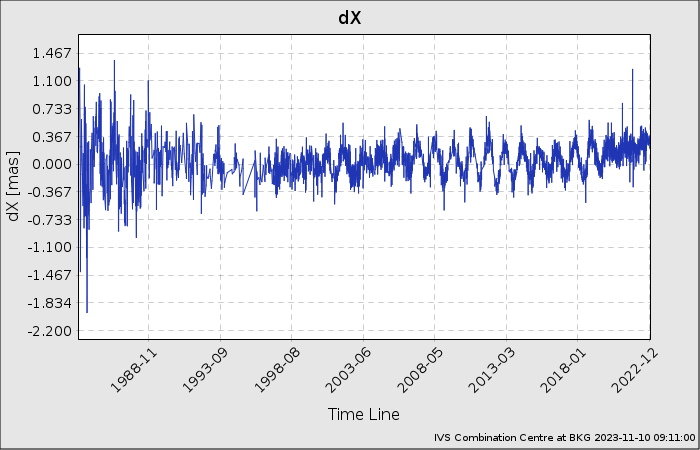
Task: Click the x-axis date label 2018-01
Action: pos(563,370)
